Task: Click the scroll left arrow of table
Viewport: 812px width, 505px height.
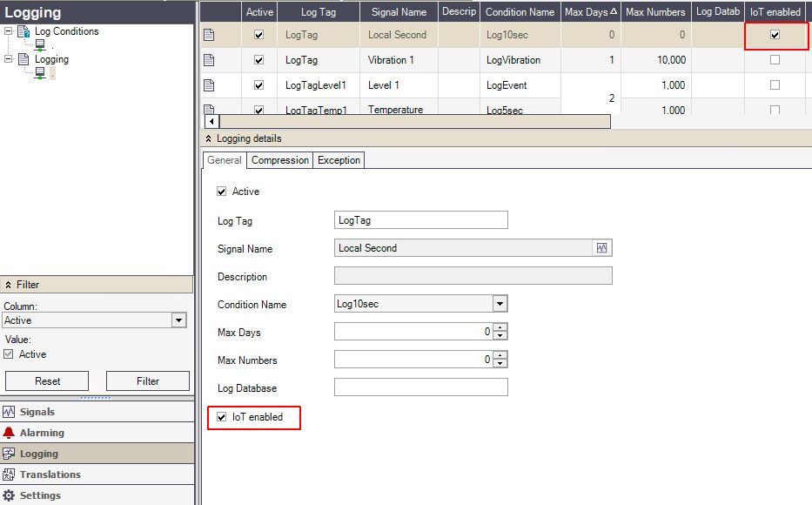Action: 211,122
